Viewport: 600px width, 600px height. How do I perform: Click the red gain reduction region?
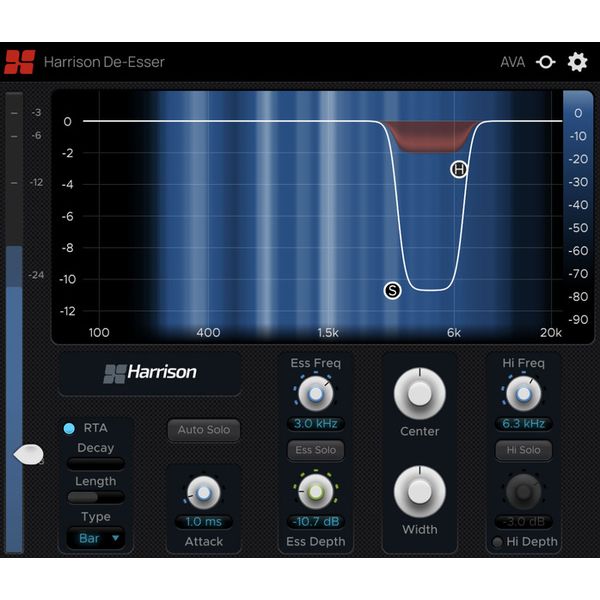(432, 137)
